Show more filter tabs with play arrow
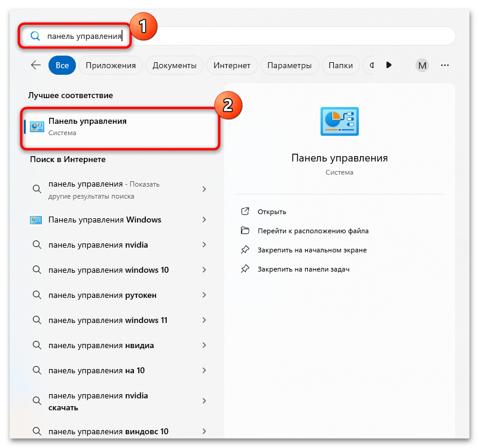This screenshot has width=479, height=448. coord(389,65)
